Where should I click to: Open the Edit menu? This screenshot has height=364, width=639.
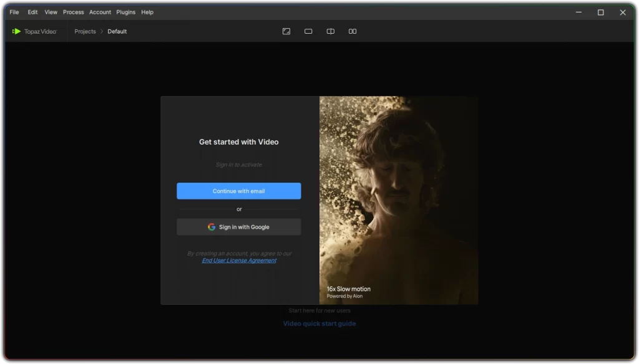[32, 12]
